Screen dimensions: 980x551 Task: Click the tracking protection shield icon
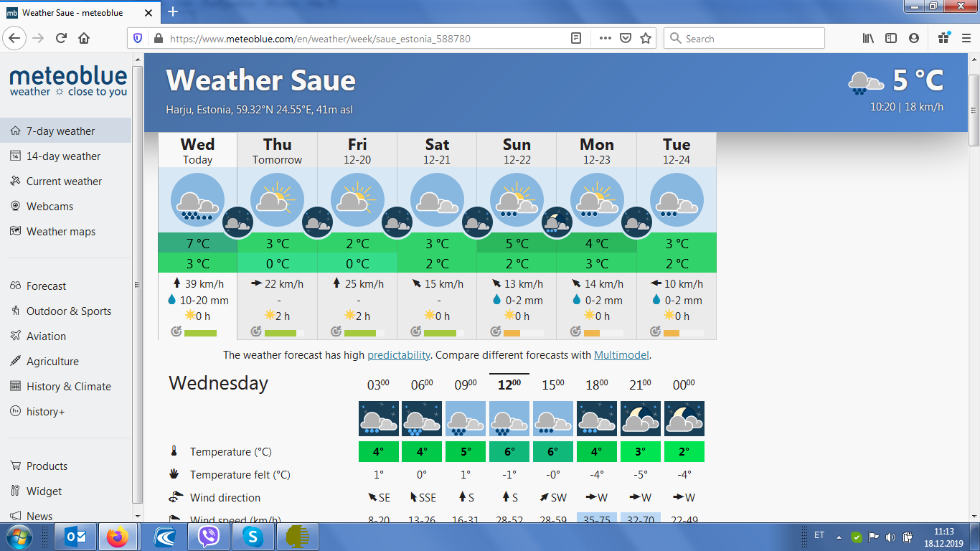[x=138, y=39]
